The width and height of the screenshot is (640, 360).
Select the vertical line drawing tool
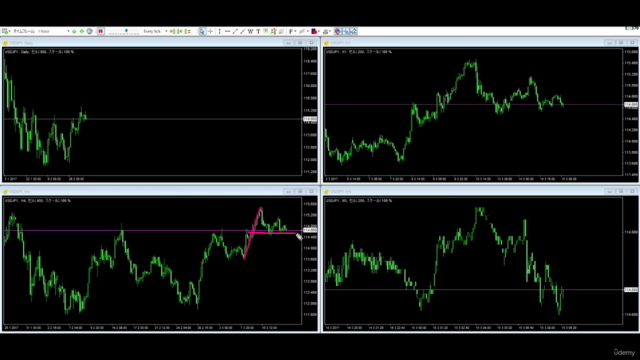click(220, 31)
